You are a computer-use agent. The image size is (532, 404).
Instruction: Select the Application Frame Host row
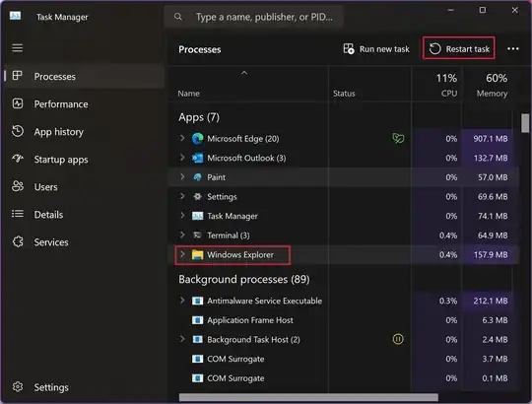(344, 320)
